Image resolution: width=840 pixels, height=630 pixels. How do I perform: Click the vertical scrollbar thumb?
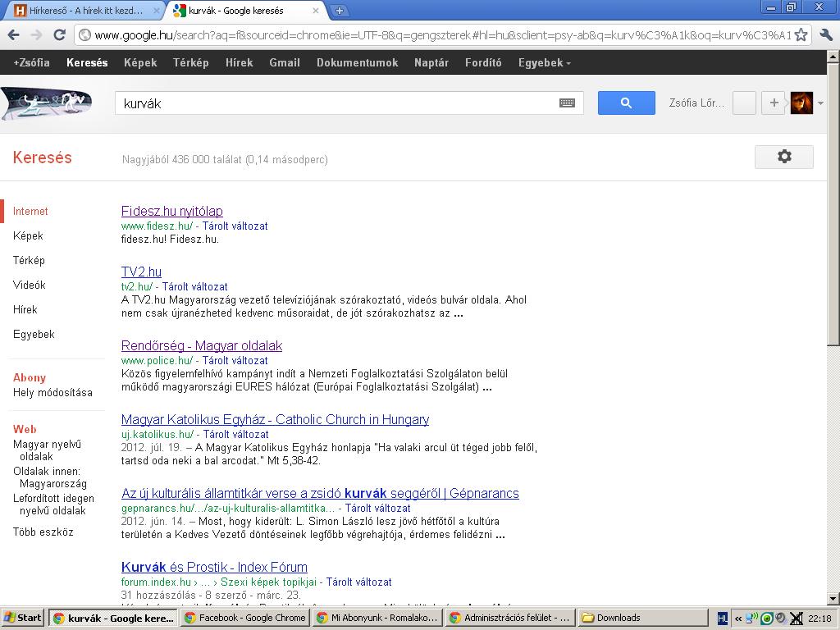tap(833, 203)
